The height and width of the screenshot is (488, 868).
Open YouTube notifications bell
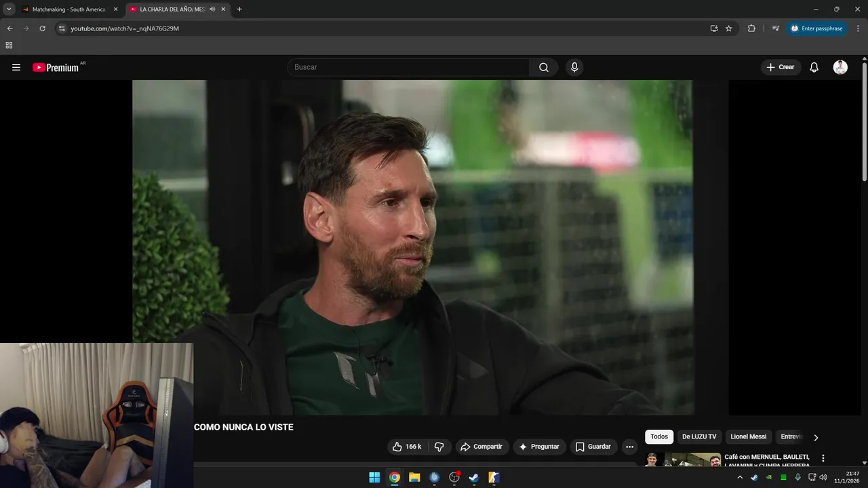coord(814,67)
